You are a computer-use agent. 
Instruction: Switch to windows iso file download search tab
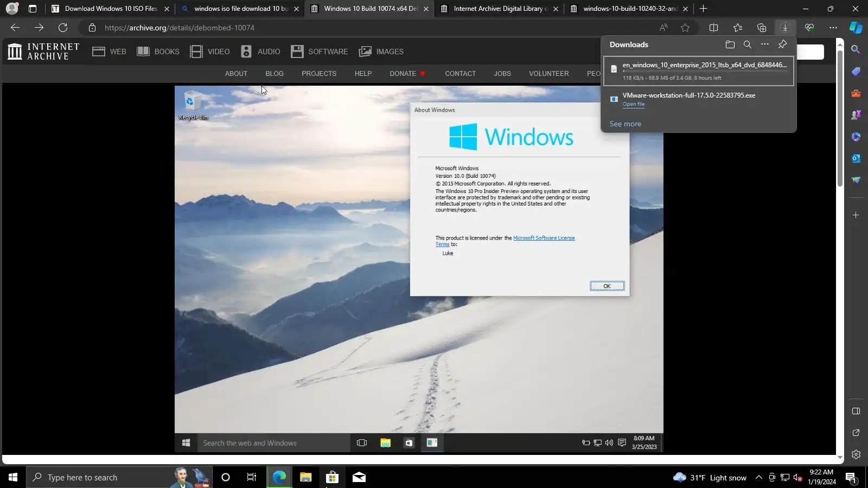(x=240, y=9)
